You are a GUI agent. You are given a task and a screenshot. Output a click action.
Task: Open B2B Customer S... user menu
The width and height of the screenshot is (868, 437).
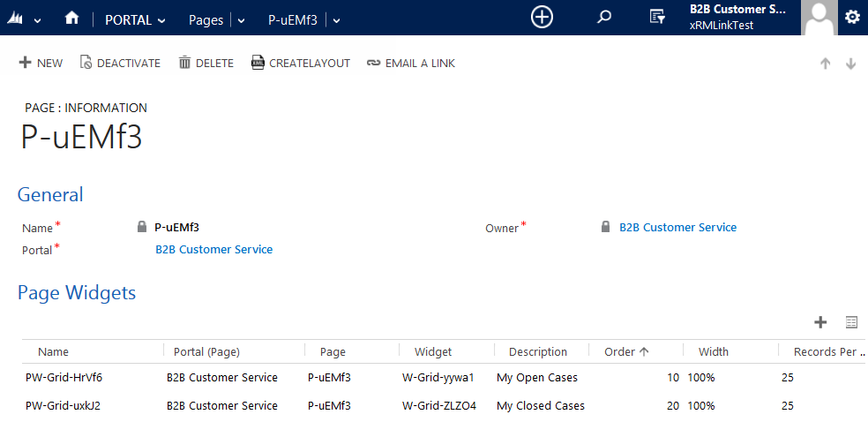tap(737, 17)
